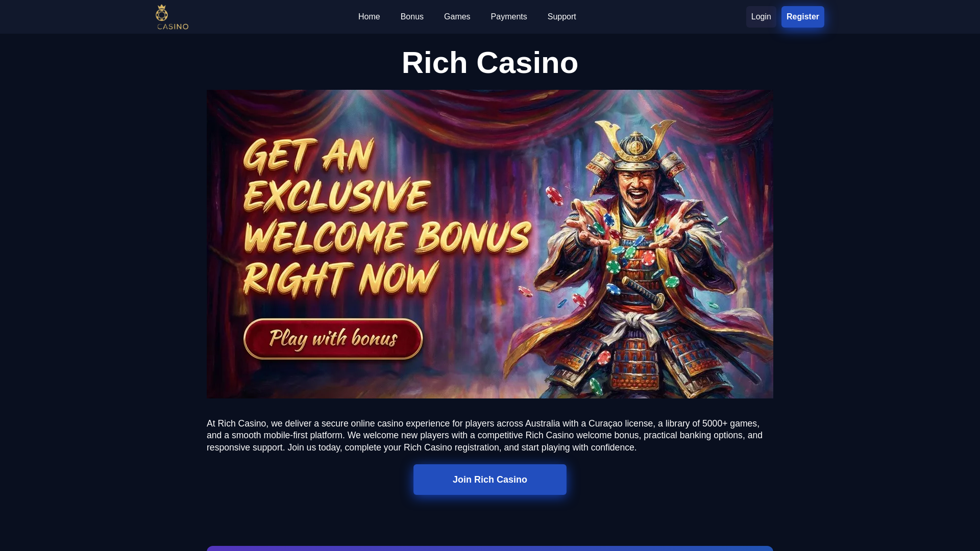
Task: Click the blue Register button
Action: coord(802,17)
